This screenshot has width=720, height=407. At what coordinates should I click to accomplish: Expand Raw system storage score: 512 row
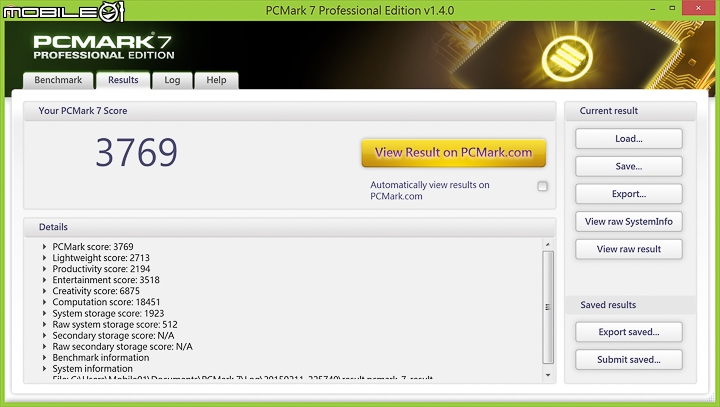45,324
